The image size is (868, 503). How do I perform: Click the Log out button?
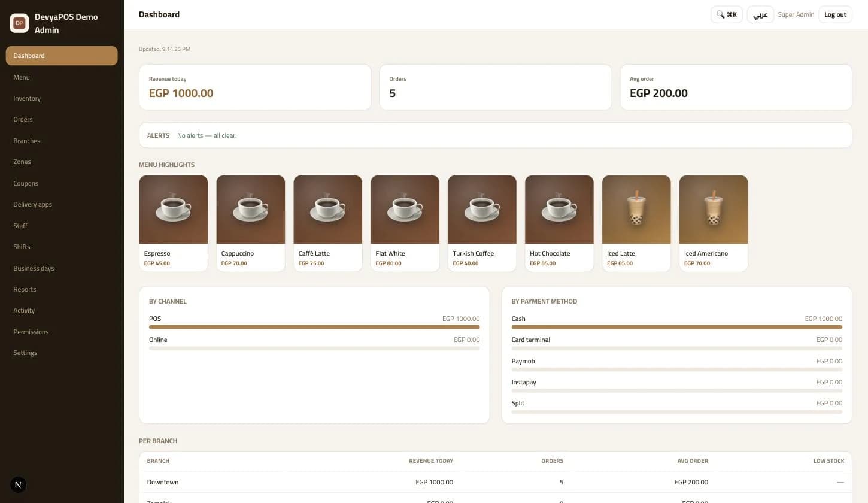(835, 14)
